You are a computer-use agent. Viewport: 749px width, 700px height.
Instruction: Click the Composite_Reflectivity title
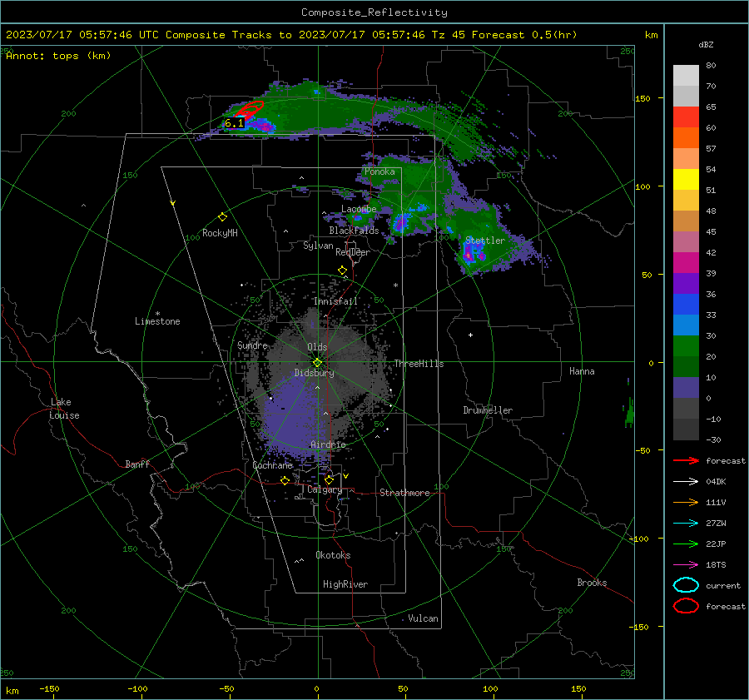point(374,12)
